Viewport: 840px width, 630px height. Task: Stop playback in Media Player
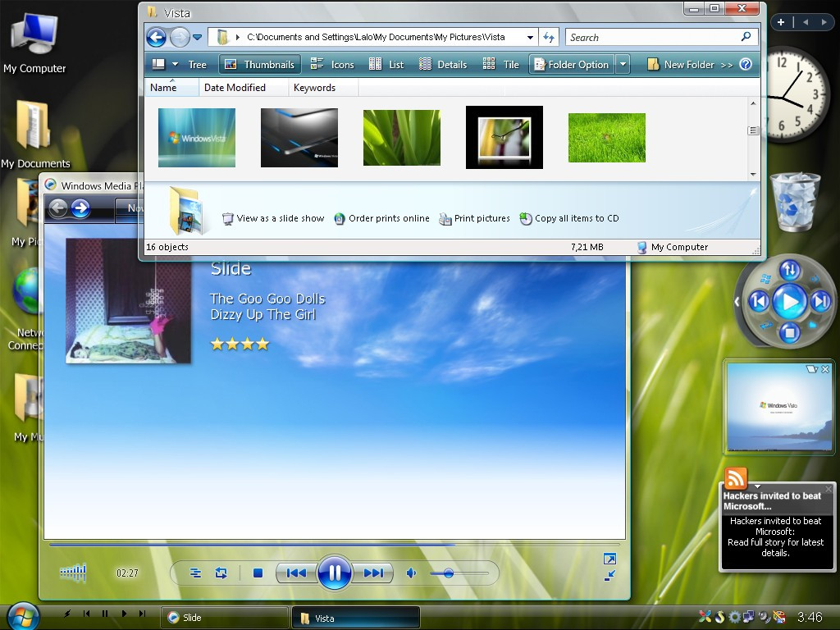coord(258,573)
